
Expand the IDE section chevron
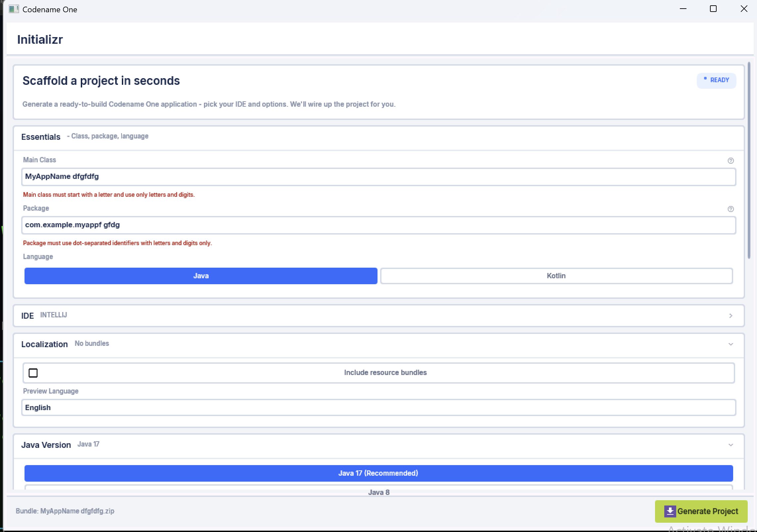pyautogui.click(x=731, y=316)
